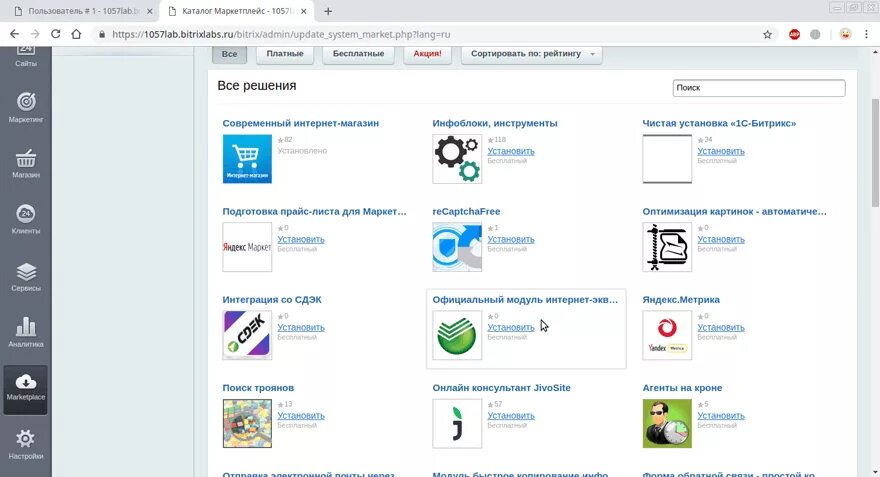Image resolution: width=880 pixels, height=477 pixels.
Task: Open the Яндекс.Метрика title link
Action: pos(681,299)
